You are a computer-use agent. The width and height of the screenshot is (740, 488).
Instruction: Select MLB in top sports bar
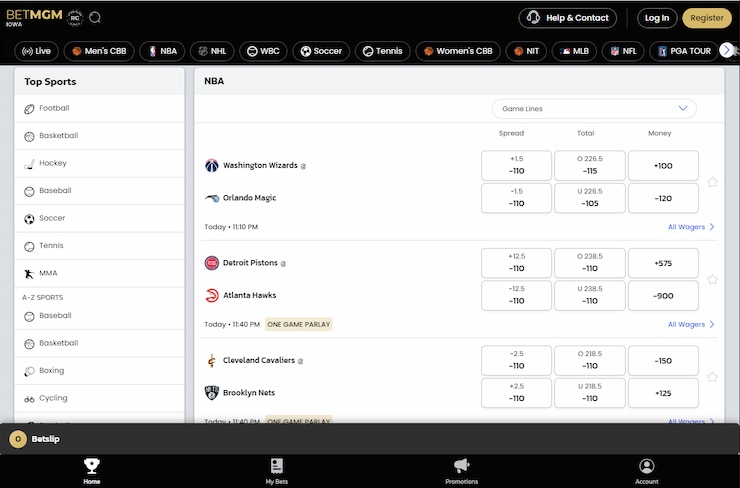574,51
